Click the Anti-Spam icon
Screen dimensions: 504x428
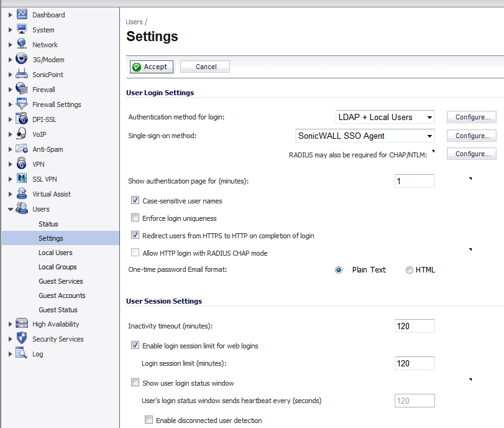[19, 149]
